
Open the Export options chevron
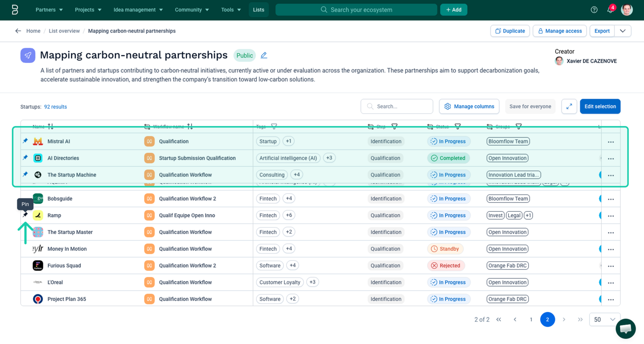(623, 31)
